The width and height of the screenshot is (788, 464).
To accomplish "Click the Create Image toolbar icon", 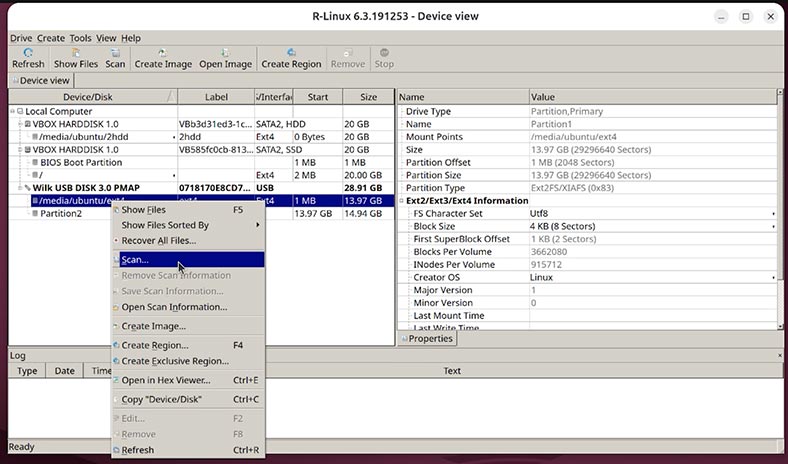I will point(163,52).
